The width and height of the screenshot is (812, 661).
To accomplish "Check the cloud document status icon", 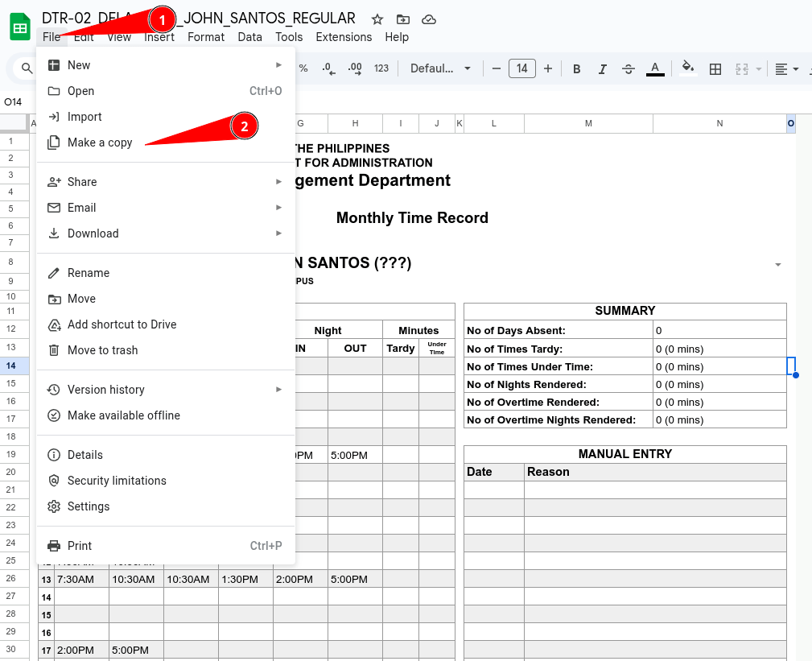I will [x=429, y=19].
